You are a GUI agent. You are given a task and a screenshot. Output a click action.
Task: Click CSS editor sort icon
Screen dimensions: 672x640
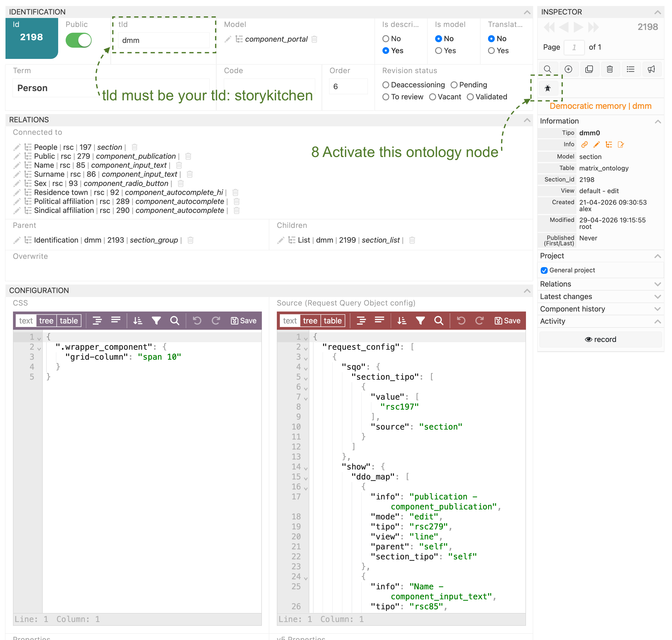(138, 321)
